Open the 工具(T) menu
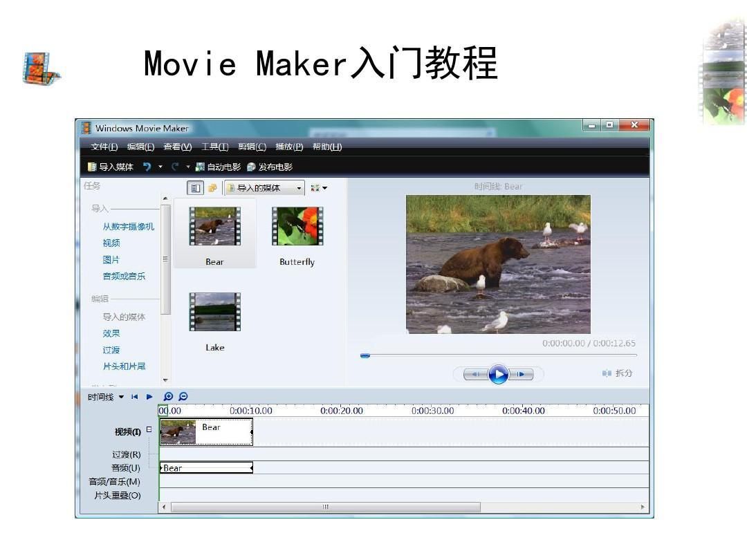 click(x=215, y=147)
